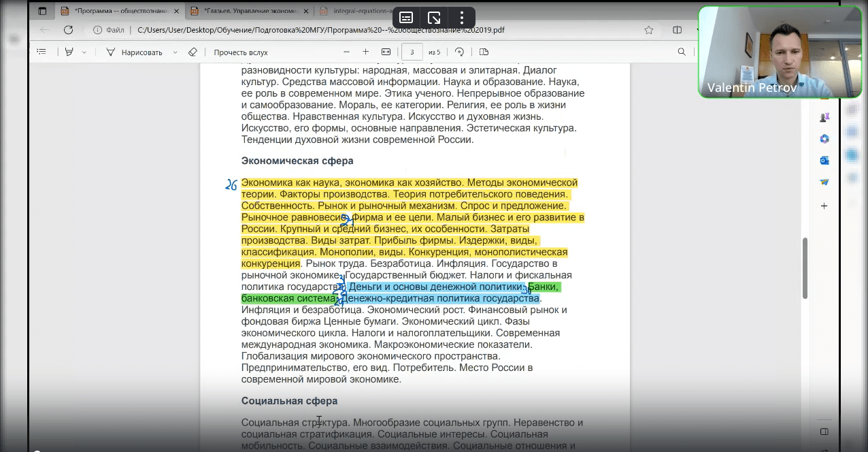The image size is (868, 452).
Task: Click the address bar file path
Action: [321, 30]
